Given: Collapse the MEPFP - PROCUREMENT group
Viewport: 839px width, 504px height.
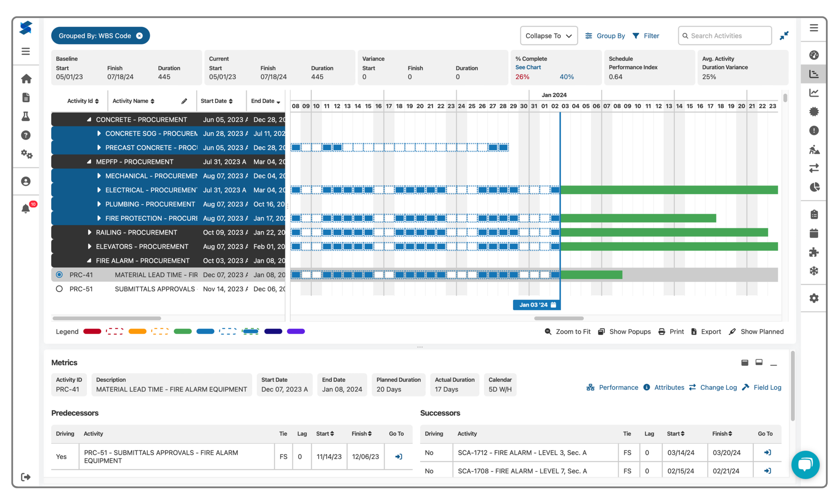Looking at the screenshot, I should [90, 161].
